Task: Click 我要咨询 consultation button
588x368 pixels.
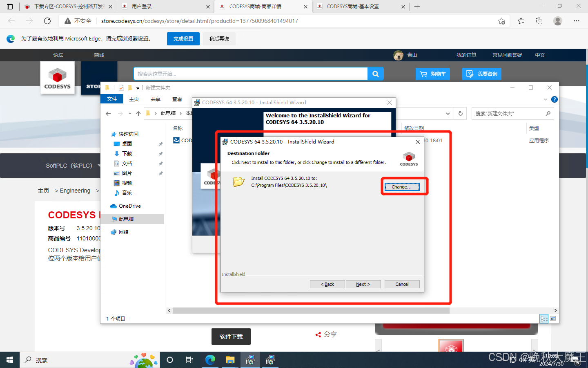Action: coord(482,74)
